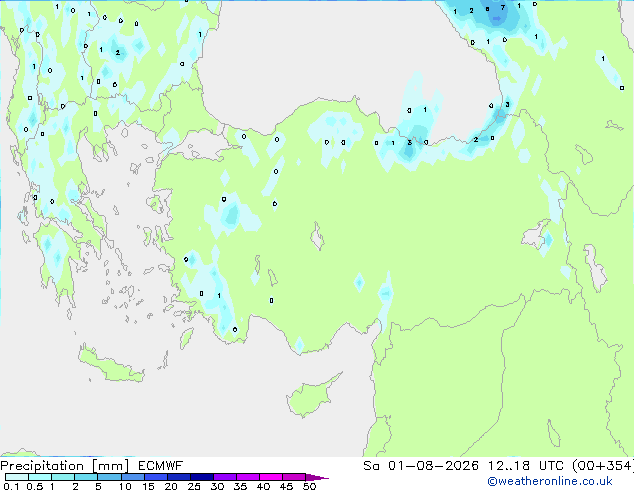Click the 5–10 mm legend color swatch
The height and width of the screenshot is (490, 634).
109,477
